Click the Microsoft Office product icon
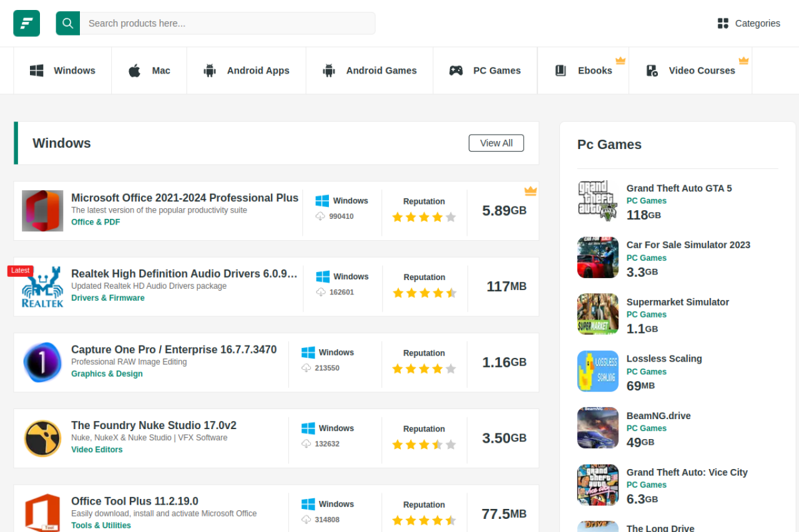This screenshot has width=799, height=532. pos(42,211)
